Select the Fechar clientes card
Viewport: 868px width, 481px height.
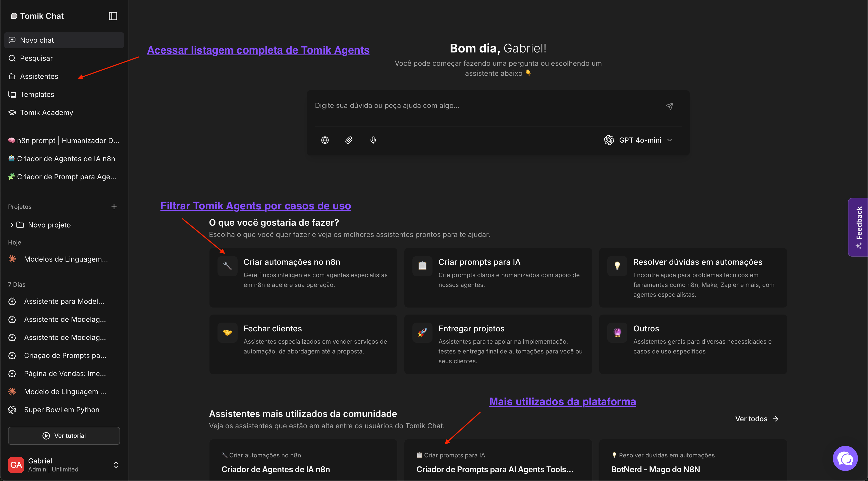point(303,344)
